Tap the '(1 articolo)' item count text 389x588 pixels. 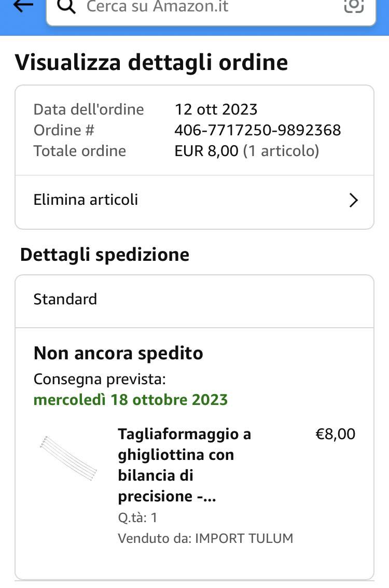click(x=281, y=151)
